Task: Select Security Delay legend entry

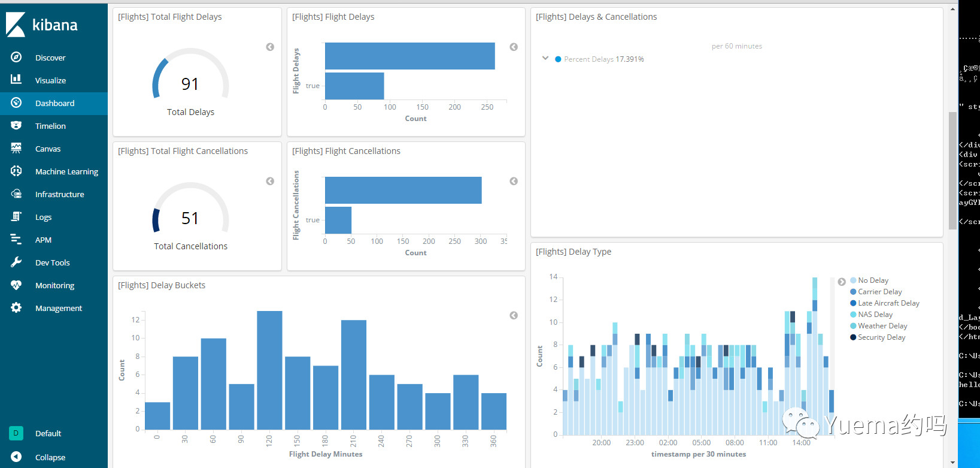Action: coord(878,337)
